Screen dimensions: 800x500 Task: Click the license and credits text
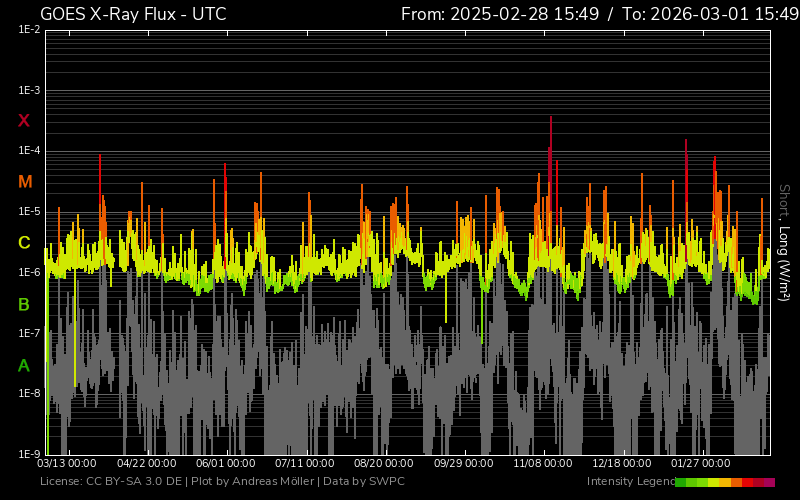coord(222,482)
